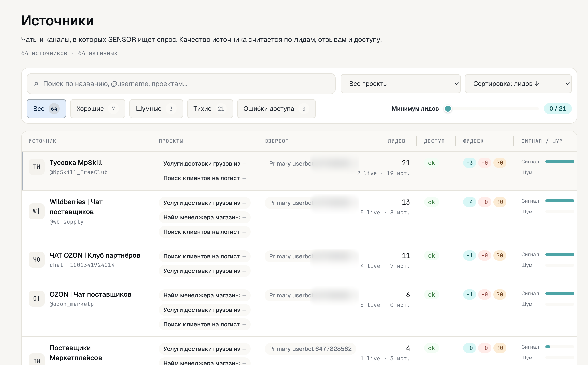Click the 5 live · 8 ист. text
The image size is (588, 365).
[385, 213]
